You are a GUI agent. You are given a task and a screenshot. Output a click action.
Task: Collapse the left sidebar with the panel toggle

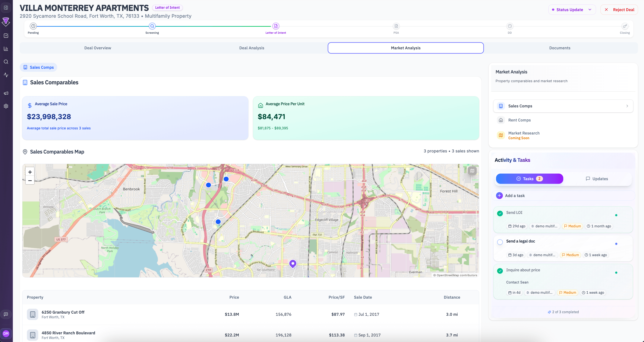(6, 7)
